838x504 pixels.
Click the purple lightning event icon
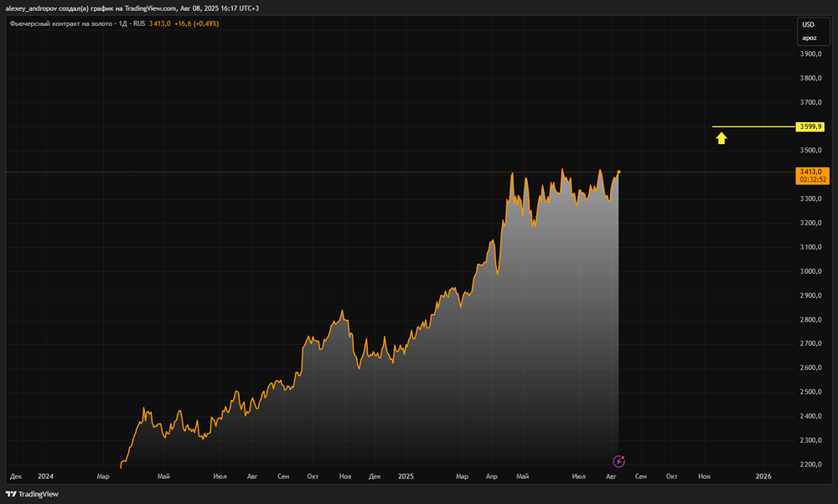(x=618, y=460)
